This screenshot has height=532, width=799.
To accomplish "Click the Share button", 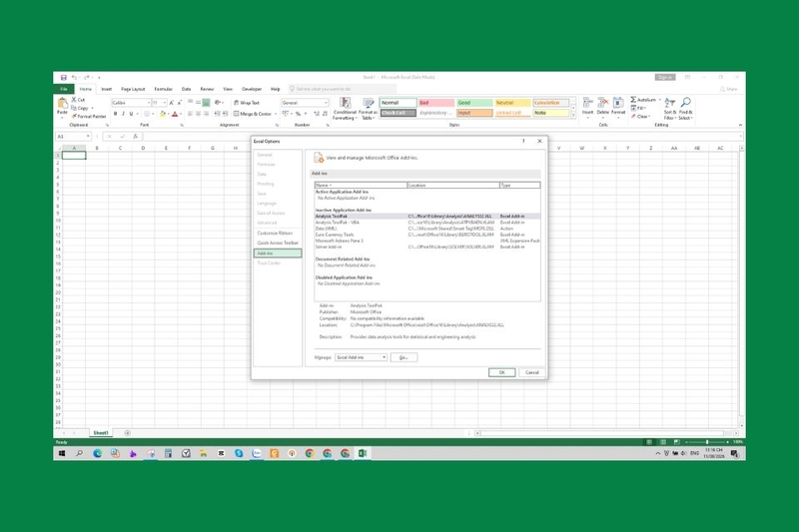I will point(729,89).
